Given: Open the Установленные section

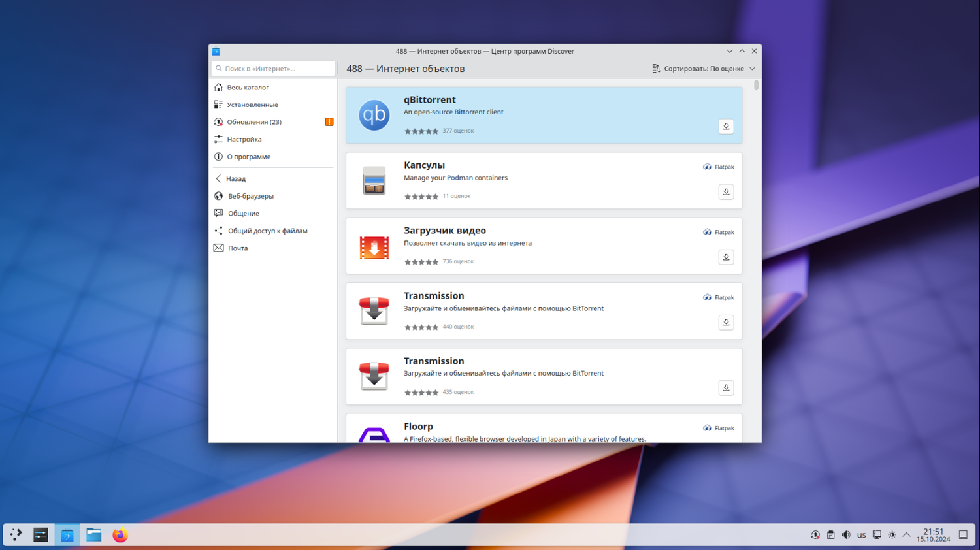Looking at the screenshot, I should click(x=273, y=105).
